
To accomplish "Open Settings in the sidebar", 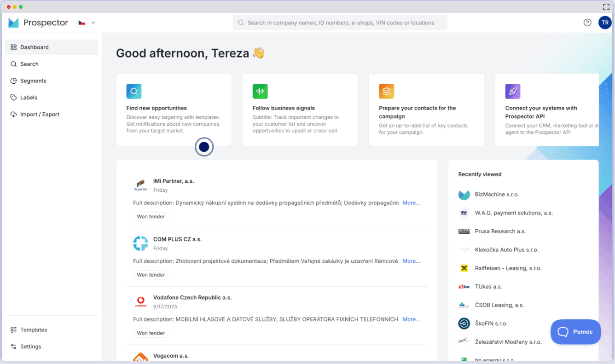I will click(30, 347).
